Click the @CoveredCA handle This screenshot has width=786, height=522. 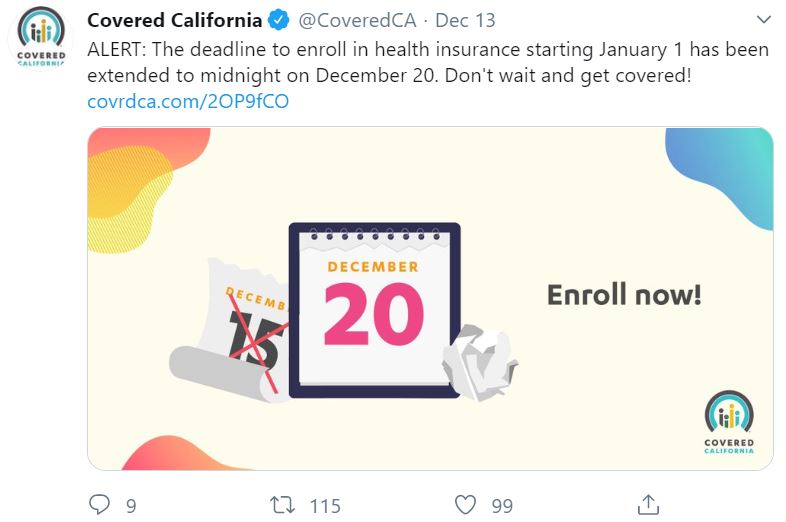tap(358, 20)
